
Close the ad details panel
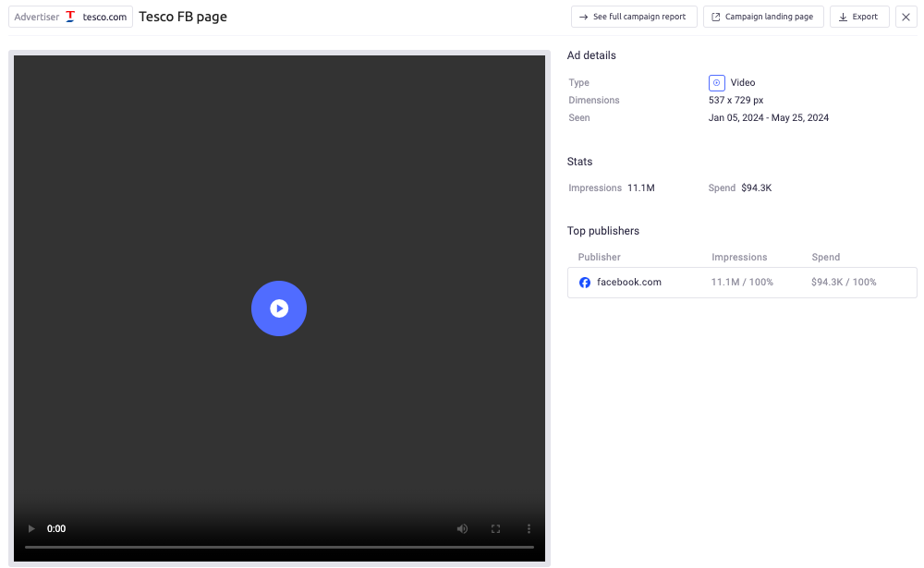906,17
